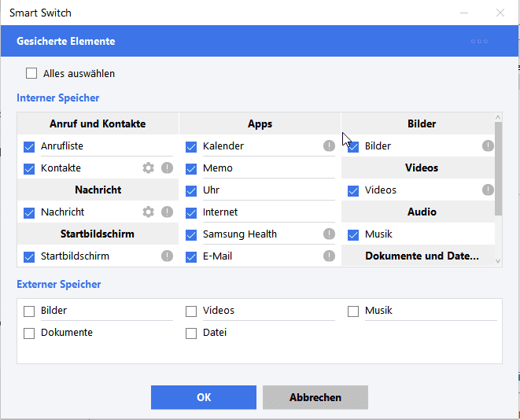
Task: Minimize the Smart Switch window
Action: click(464, 13)
